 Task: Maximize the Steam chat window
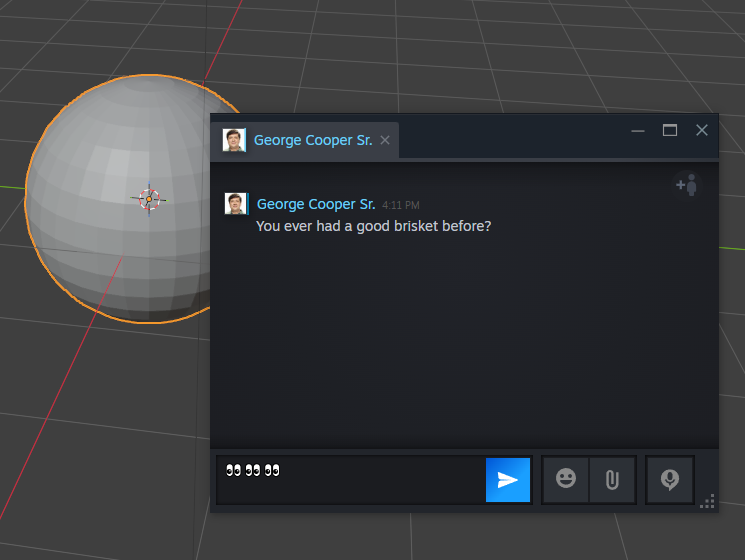669,130
